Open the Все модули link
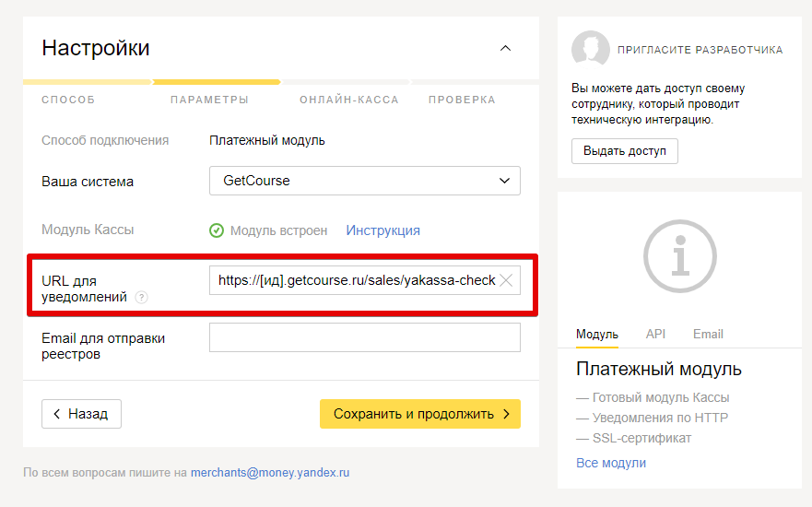 (x=611, y=463)
